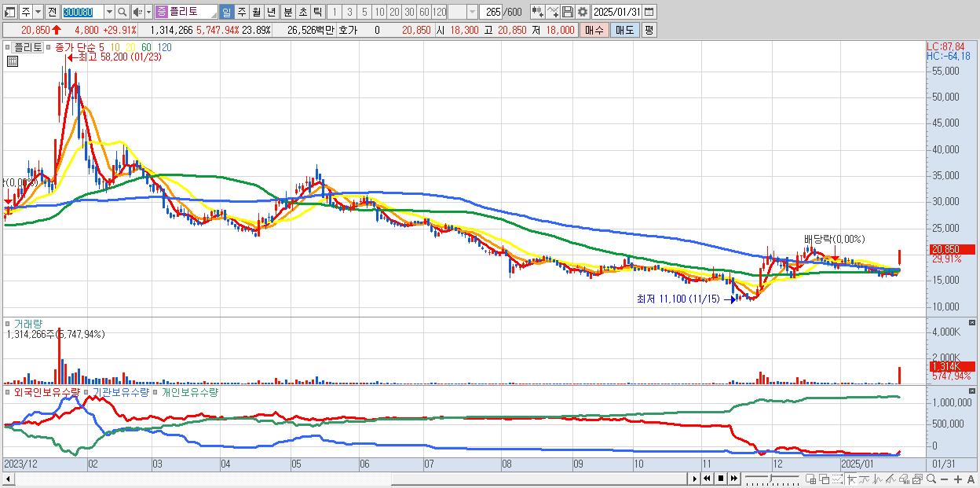The height and width of the screenshot is (488, 980).
Task: Click the purple 증 market indicator icon
Action: click(x=161, y=13)
